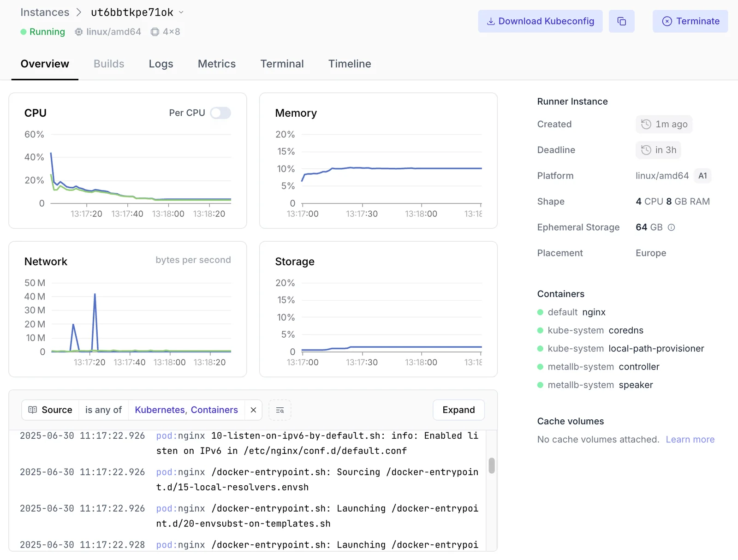Remove the Source filter with the X icon
The height and width of the screenshot is (560, 738).
pos(253,410)
